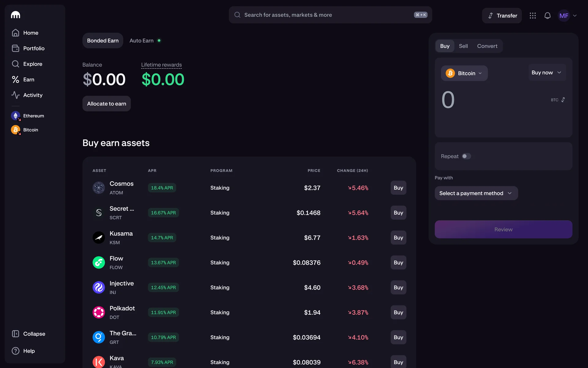
Task: Switch to the Convert tab
Action: click(x=487, y=46)
